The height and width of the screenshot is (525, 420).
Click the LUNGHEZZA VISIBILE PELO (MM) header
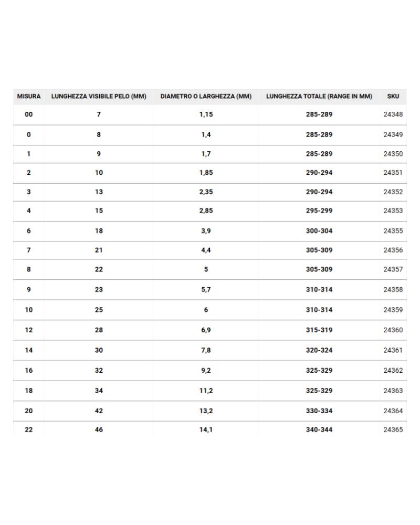click(x=99, y=97)
